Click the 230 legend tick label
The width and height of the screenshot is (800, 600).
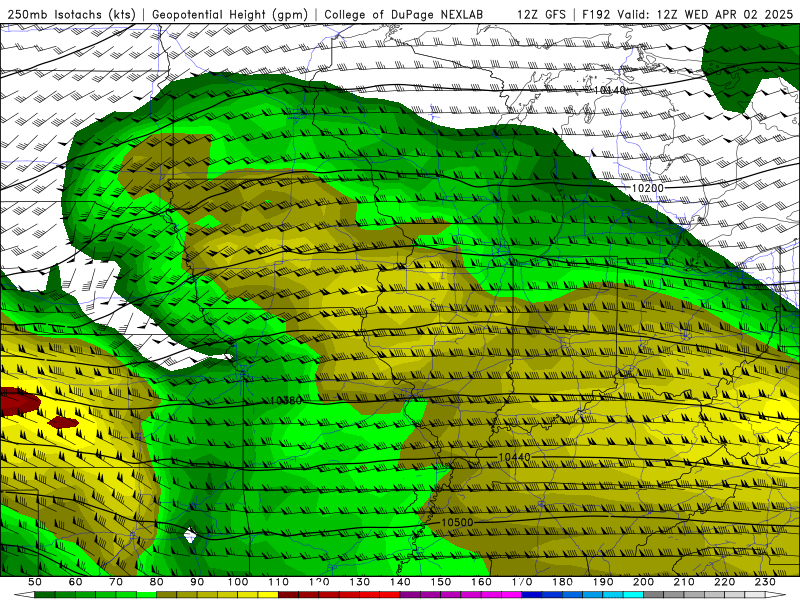click(765, 582)
